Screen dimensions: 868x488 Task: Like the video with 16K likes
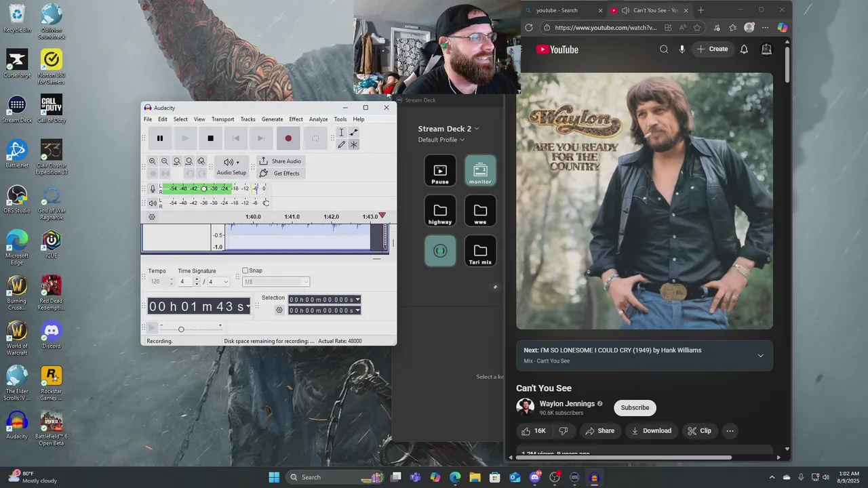[534, 431]
